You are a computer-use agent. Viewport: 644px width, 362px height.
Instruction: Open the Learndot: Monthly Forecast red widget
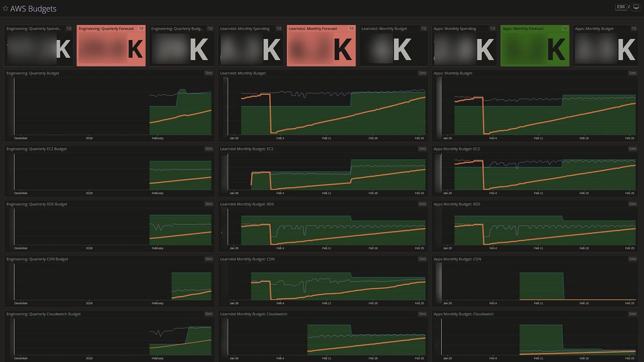tap(321, 45)
